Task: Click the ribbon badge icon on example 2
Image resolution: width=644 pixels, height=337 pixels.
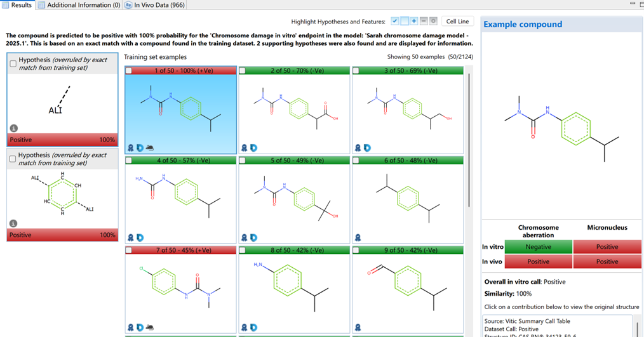Action: [x=245, y=148]
